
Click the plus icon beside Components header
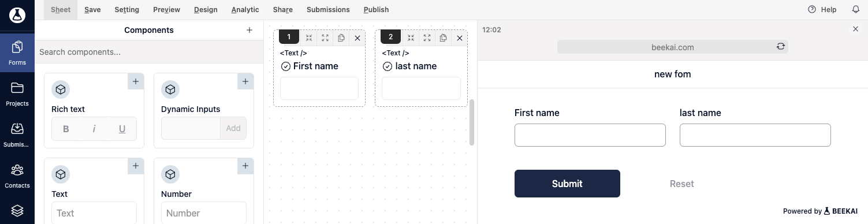(x=249, y=30)
